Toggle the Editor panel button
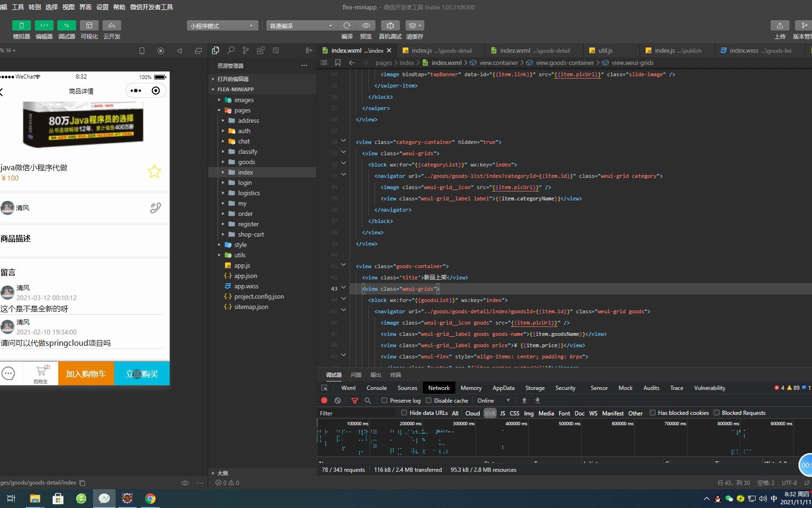Image resolution: width=812 pixels, height=508 pixels. click(44, 25)
